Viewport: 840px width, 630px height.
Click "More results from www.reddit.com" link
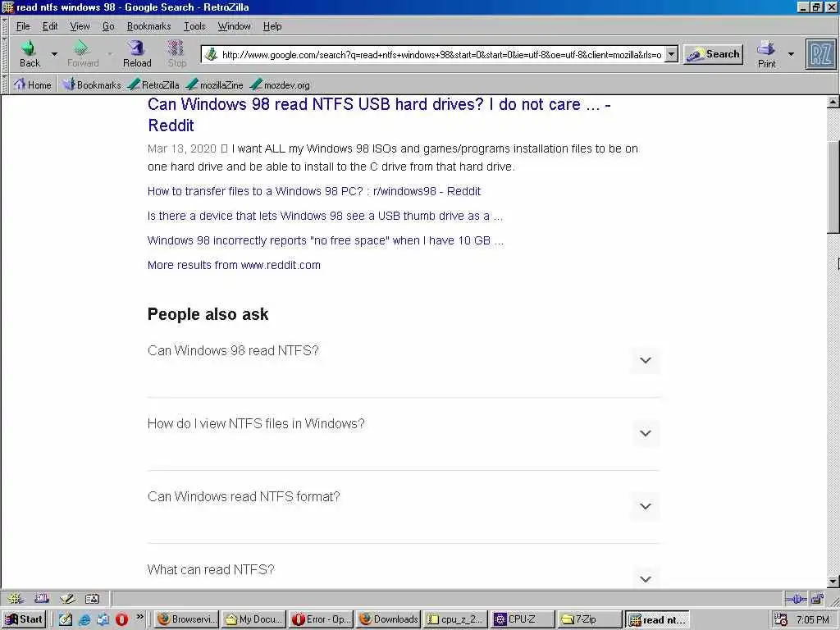[x=234, y=265]
